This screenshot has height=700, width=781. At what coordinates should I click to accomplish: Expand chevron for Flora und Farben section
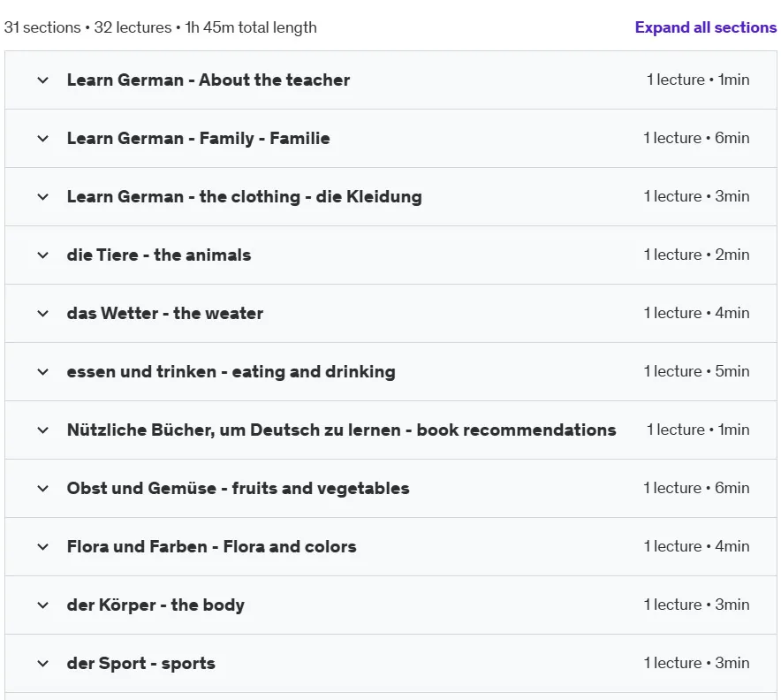tap(42, 546)
